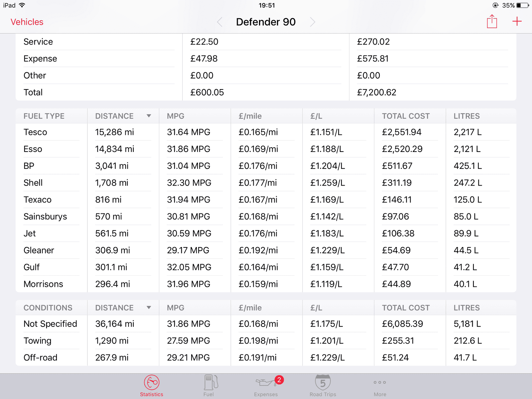532x399 pixels.
Task: Click the Other cost row label
Action: pos(35,75)
